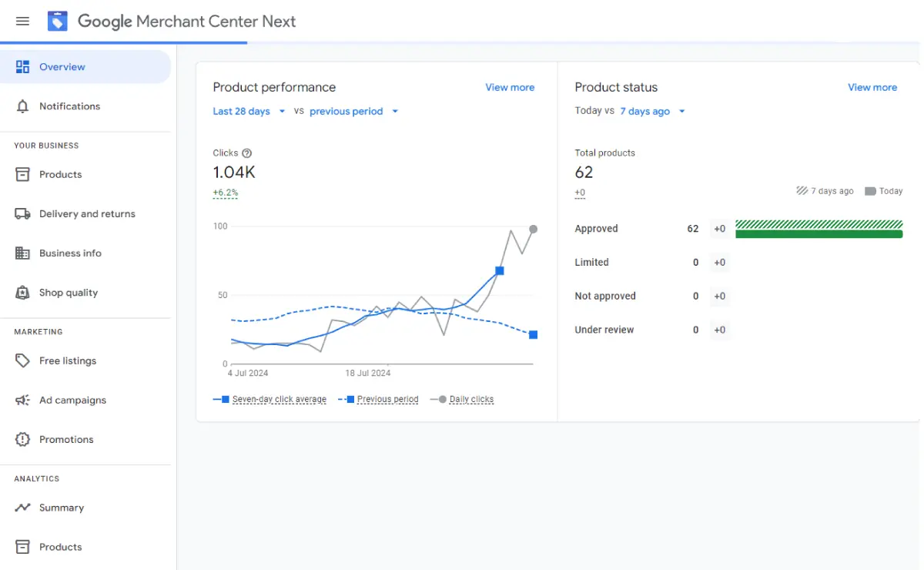924x570 pixels.
Task: Click the Products box icon under Your Business
Action: [x=23, y=175]
